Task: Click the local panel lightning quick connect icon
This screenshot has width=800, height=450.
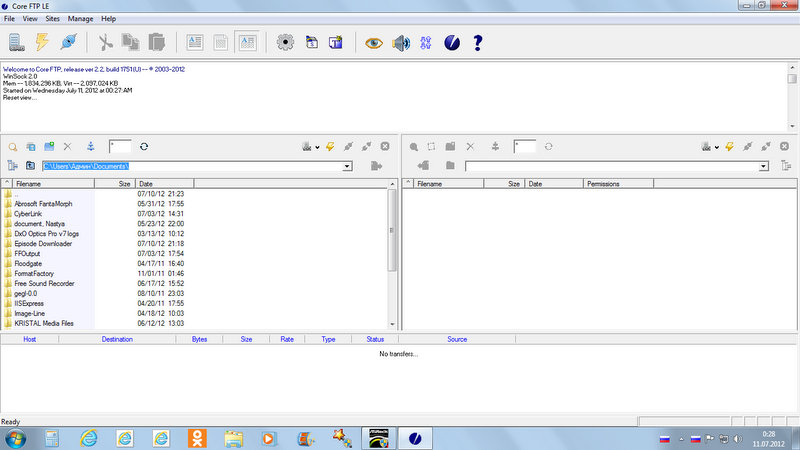Action: click(x=330, y=147)
